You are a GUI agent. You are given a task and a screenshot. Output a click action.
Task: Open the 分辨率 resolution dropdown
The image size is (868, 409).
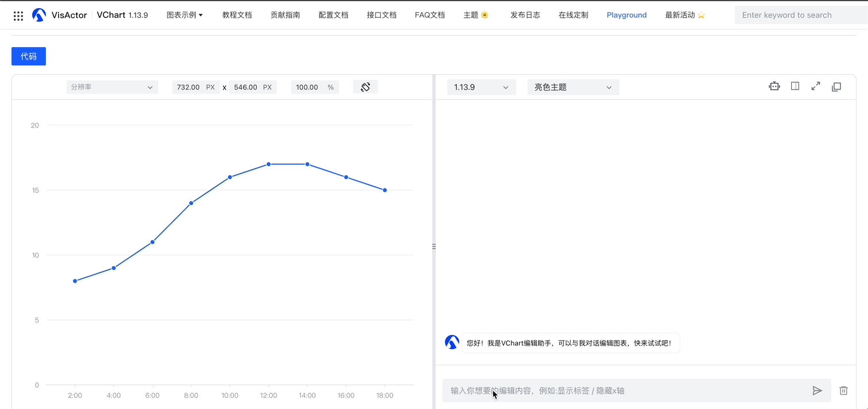[x=112, y=87]
